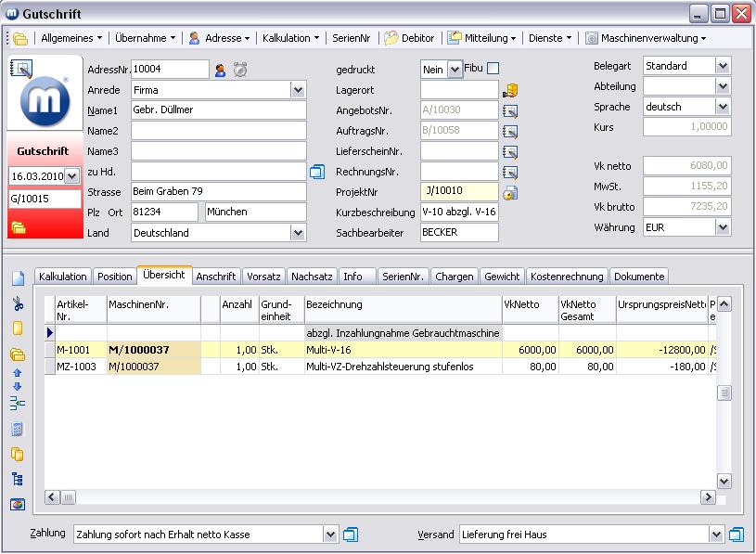Viewport: 756px width, 554px height.
Task: Click the SerienNr toolbar button
Action: (352, 38)
